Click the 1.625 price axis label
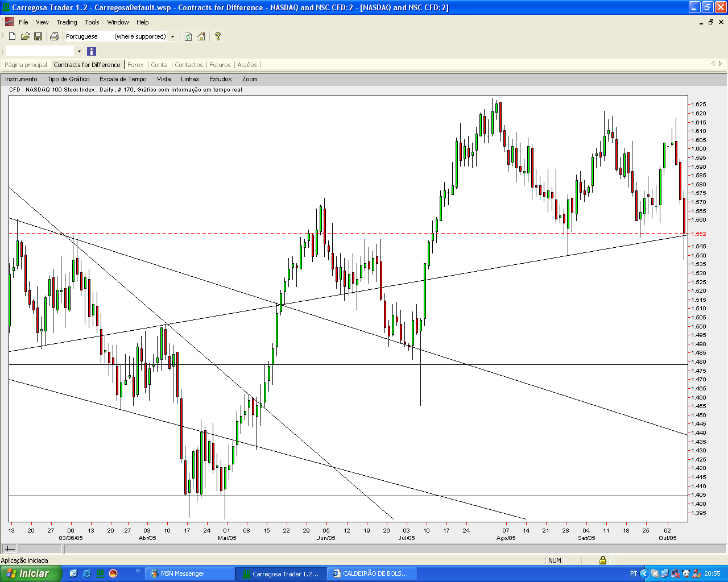This screenshot has height=582, width=728. [x=699, y=104]
